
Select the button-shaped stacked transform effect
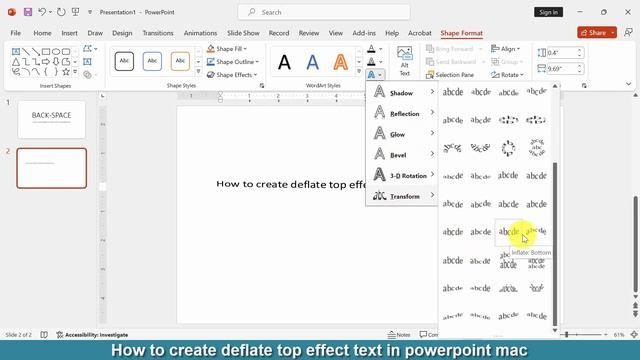tap(536, 148)
